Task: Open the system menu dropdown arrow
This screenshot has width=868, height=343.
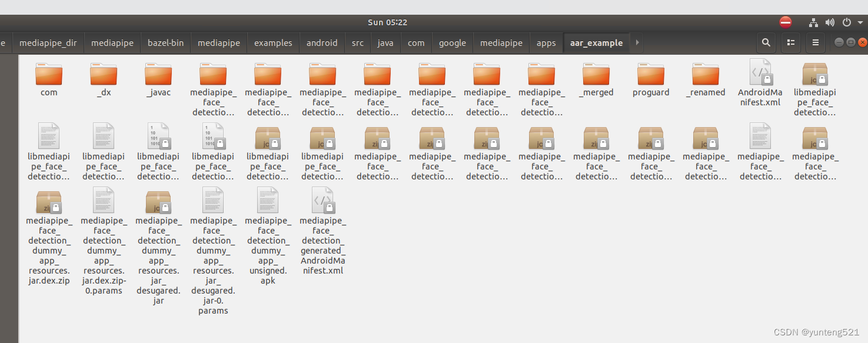Action: [x=860, y=22]
